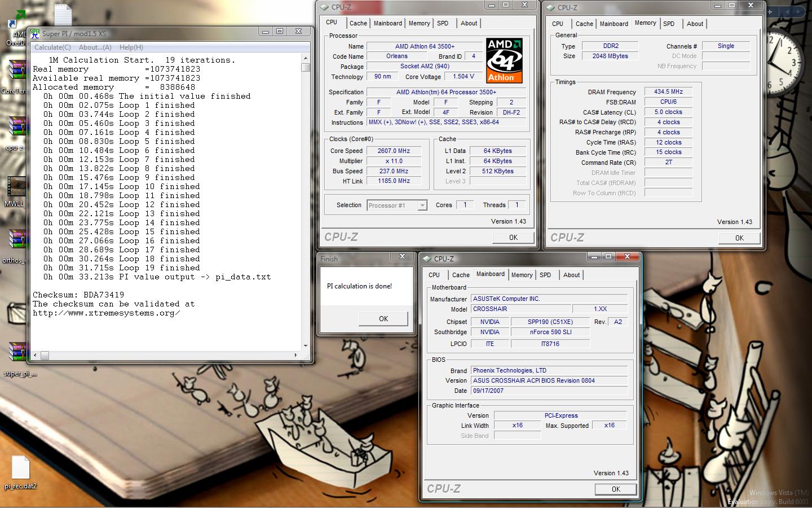812x508 pixels.
Task: Switch to Mainboard tab in memory CPU-Z window
Action: (x=614, y=24)
